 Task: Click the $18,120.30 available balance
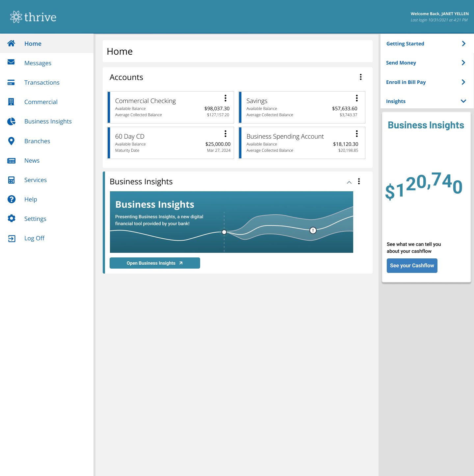[346, 144]
